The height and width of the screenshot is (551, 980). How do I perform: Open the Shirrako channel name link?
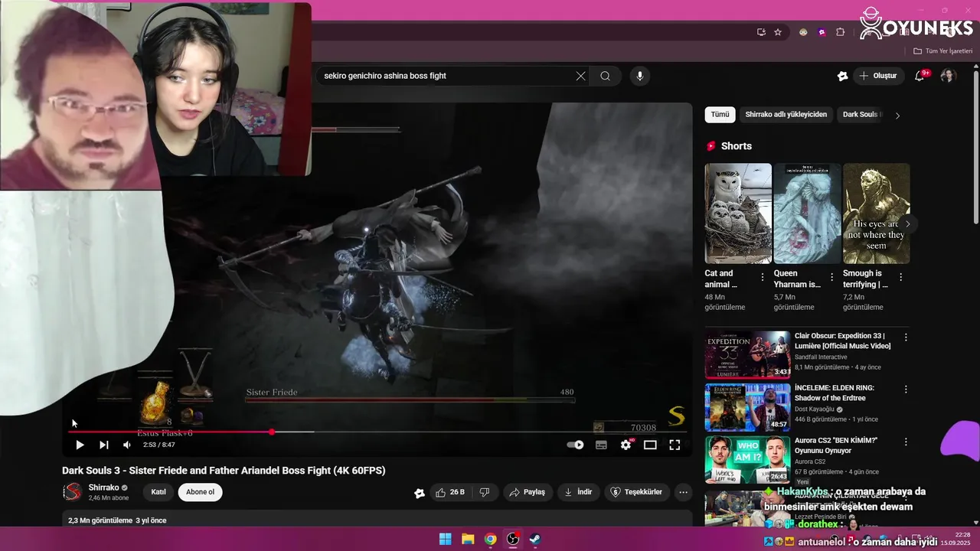(103, 487)
